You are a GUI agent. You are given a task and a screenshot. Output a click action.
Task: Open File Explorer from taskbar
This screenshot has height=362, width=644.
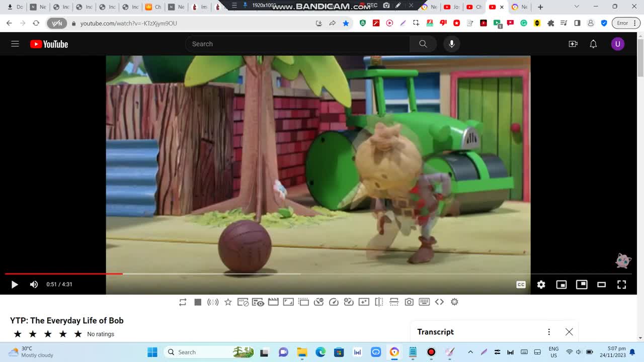(x=302, y=352)
